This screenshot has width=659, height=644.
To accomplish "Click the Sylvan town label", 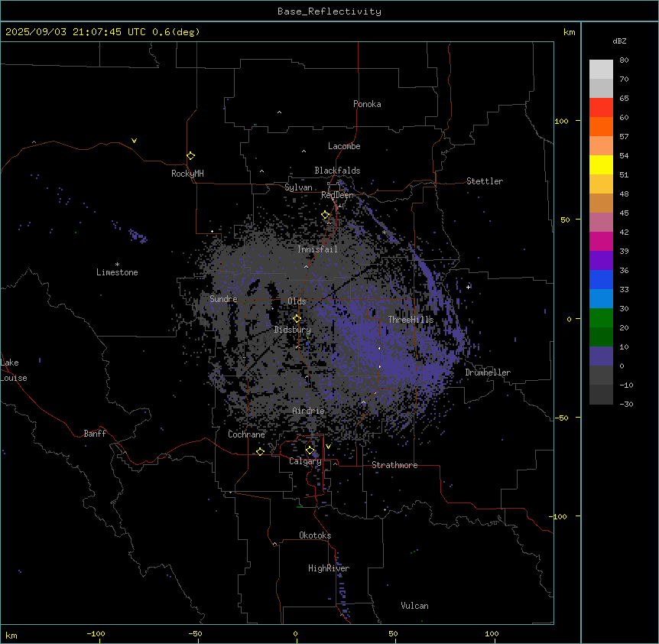I will 298,187.
